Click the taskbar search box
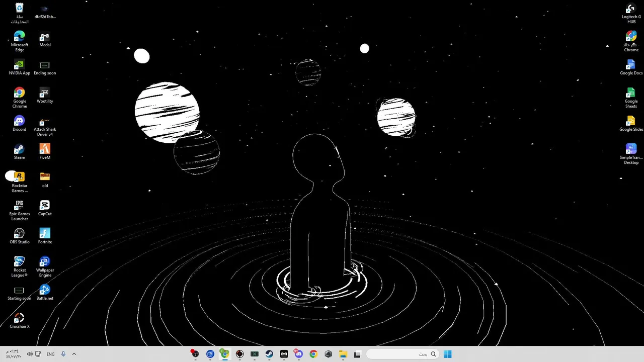 403,354
